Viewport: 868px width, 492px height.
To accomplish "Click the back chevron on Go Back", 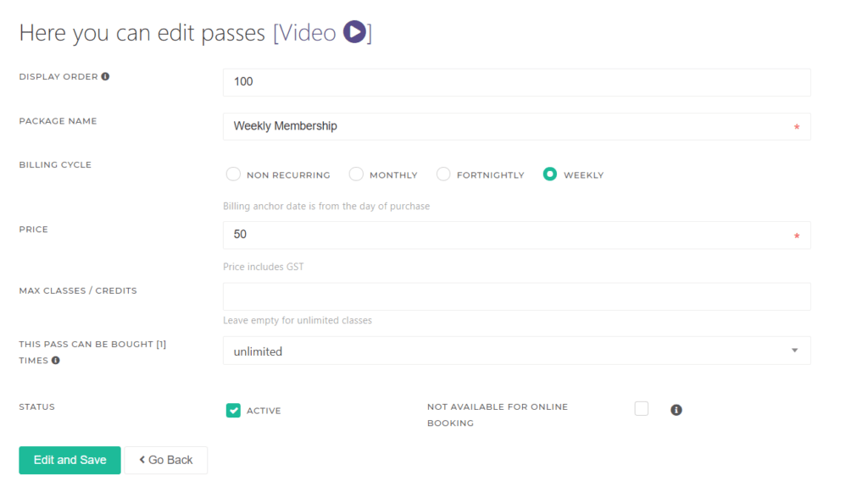I will (142, 460).
